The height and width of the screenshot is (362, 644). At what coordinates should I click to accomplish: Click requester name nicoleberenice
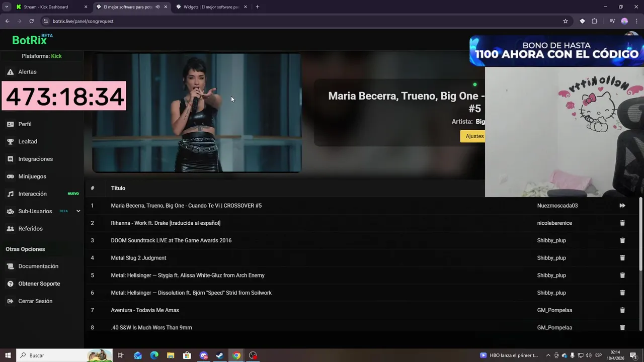point(554,223)
